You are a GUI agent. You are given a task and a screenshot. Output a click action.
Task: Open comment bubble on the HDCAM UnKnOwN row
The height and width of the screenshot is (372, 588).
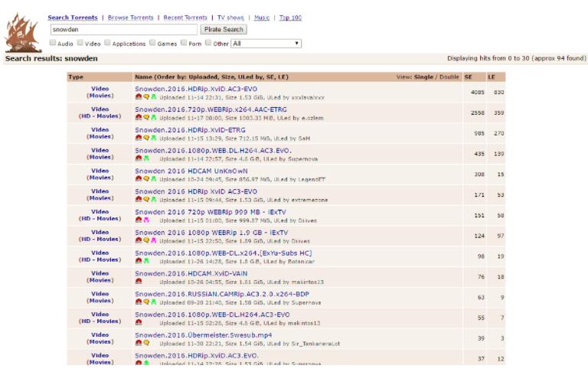[x=146, y=179]
